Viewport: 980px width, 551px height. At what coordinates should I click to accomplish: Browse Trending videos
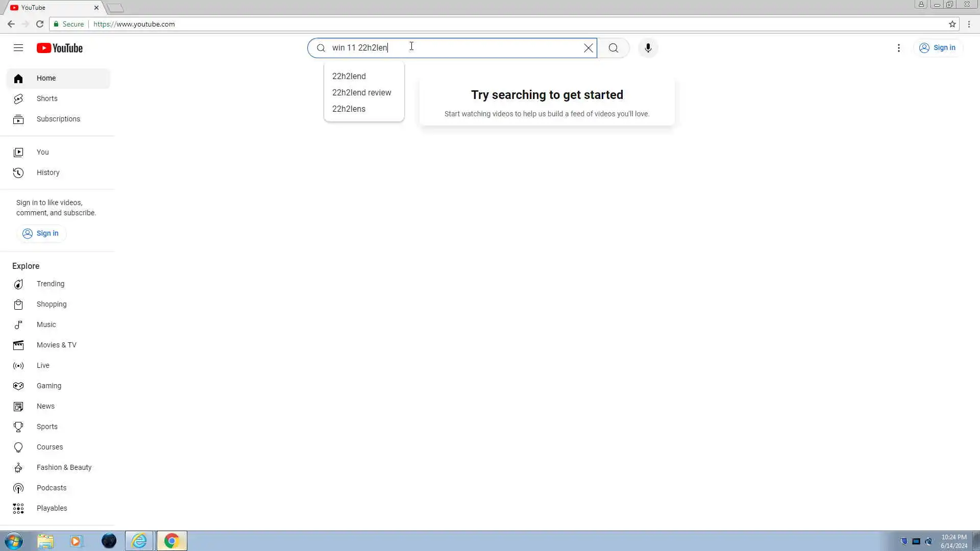coord(50,284)
